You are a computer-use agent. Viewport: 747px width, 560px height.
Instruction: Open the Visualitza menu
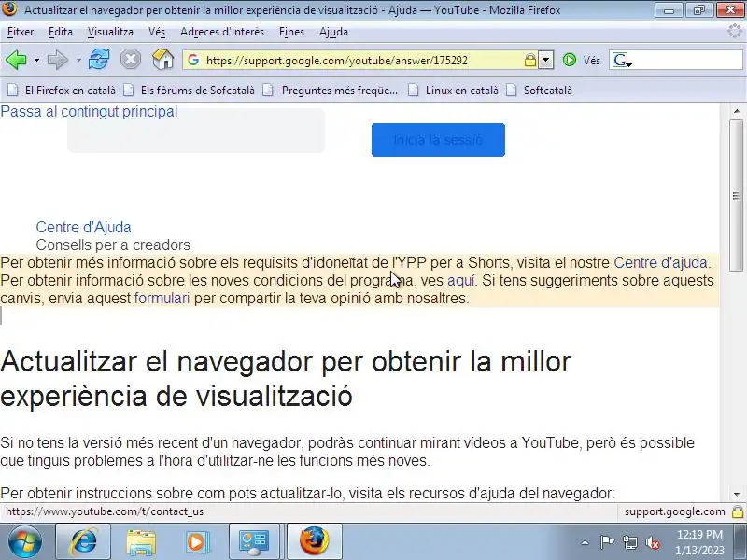(110, 32)
